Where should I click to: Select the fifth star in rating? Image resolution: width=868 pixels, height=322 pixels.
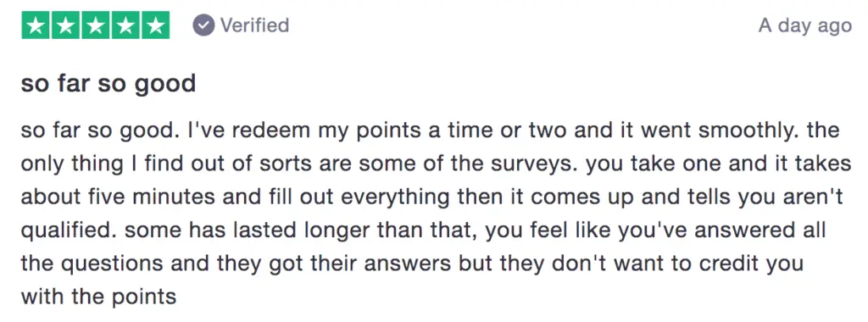pos(156,25)
